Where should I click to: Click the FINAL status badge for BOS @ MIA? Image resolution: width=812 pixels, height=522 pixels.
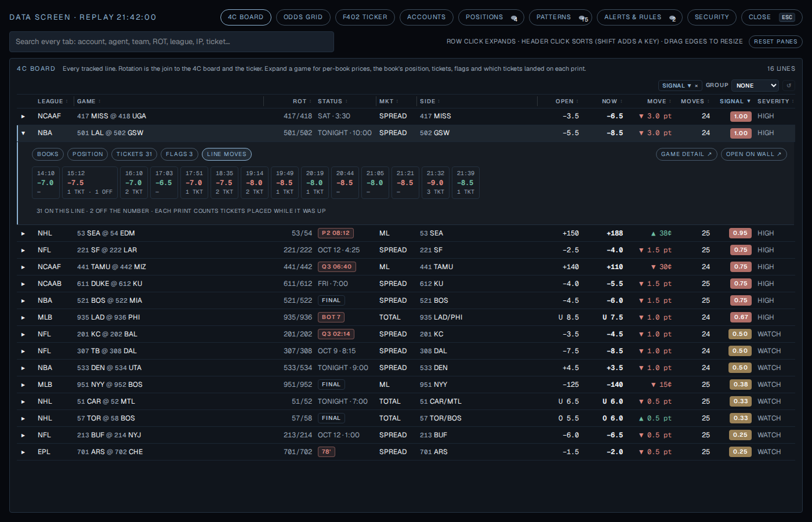click(331, 301)
